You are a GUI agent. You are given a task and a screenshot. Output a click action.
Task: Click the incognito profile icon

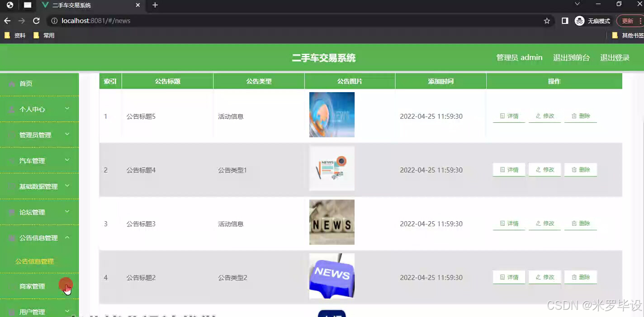coord(579,21)
